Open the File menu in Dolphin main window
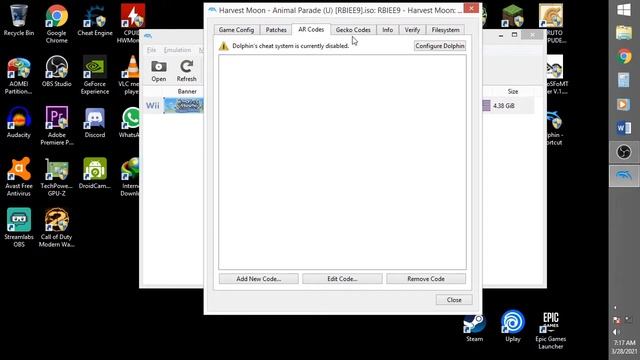This screenshot has height=360, width=640. tap(151, 50)
